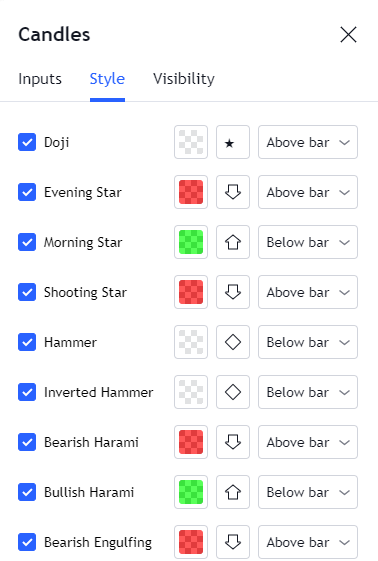Open Evening Star red color swatch

191,192
